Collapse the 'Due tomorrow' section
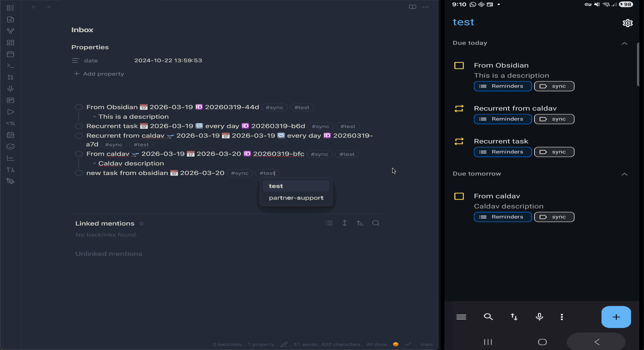The image size is (644, 350). click(x=625, y=174)
